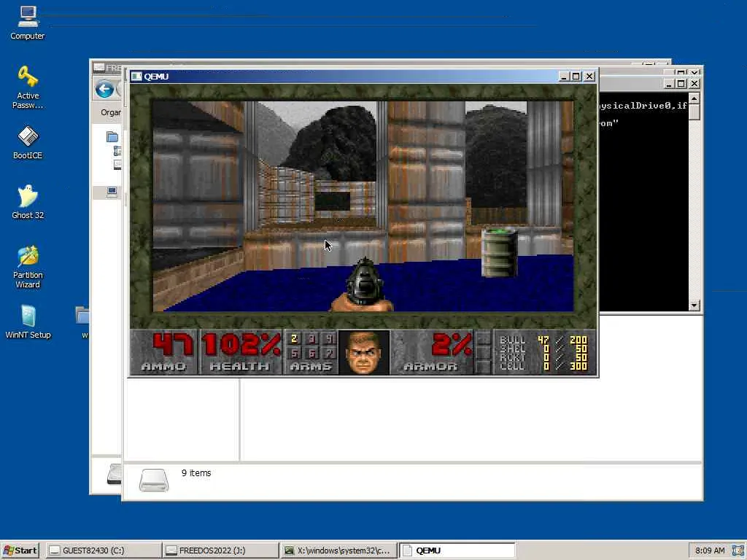Close the console window

(x=694, y=84)
